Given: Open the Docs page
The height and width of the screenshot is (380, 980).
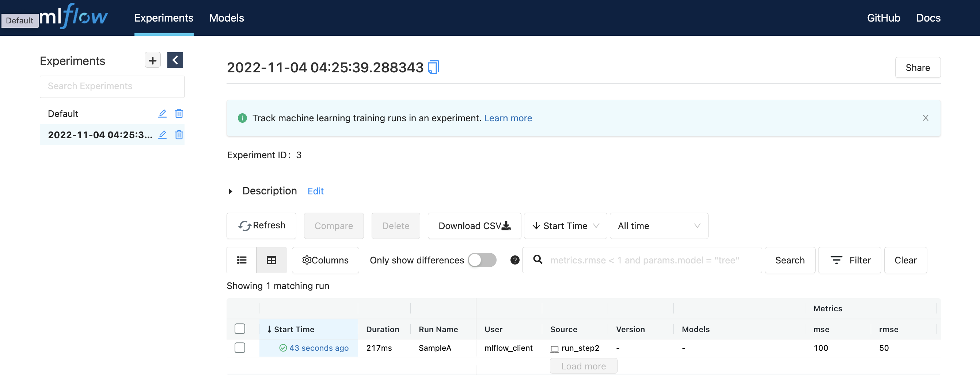Looking at the screenshot, I should (x=928, y=18).
